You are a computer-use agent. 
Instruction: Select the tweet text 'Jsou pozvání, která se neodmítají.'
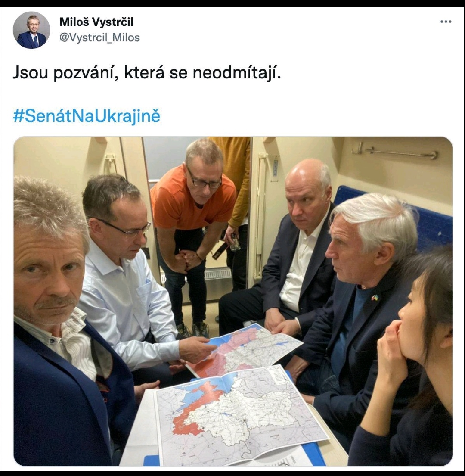[147, 73]
